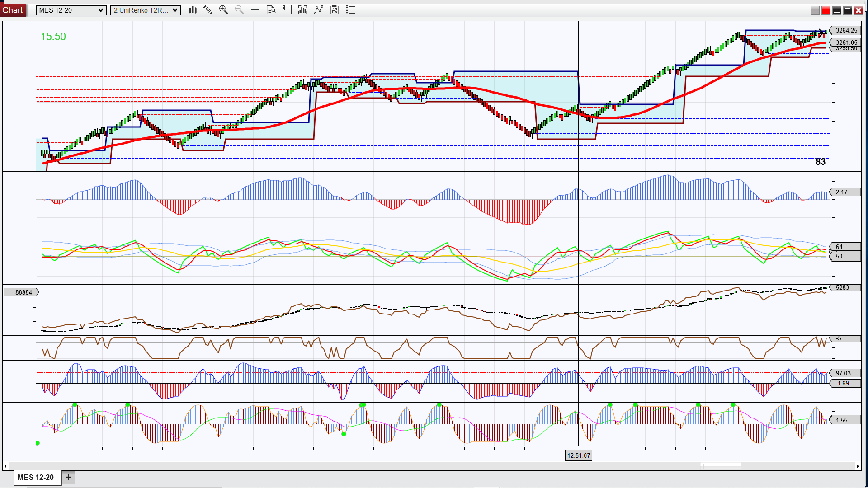Screen dimensions: 868x488
Task: Toggle the red instrument link square
Action: coord(826,10)
